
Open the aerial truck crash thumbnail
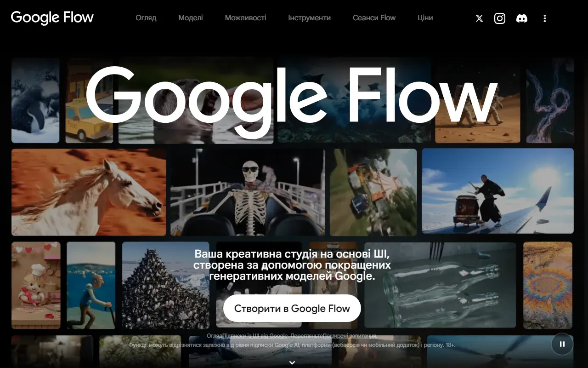(373, 192)
